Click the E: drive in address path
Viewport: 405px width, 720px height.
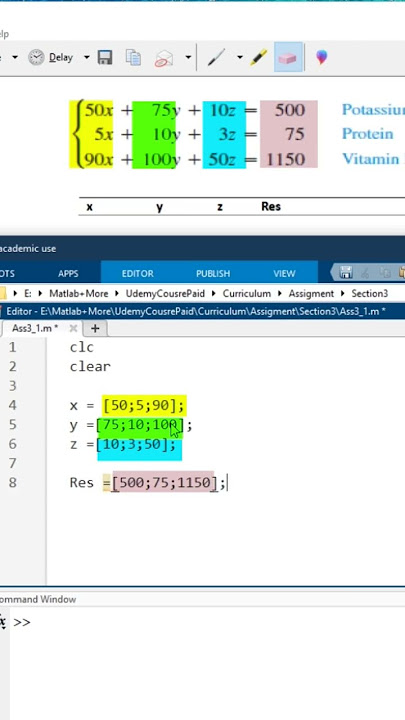pos(28,293)
